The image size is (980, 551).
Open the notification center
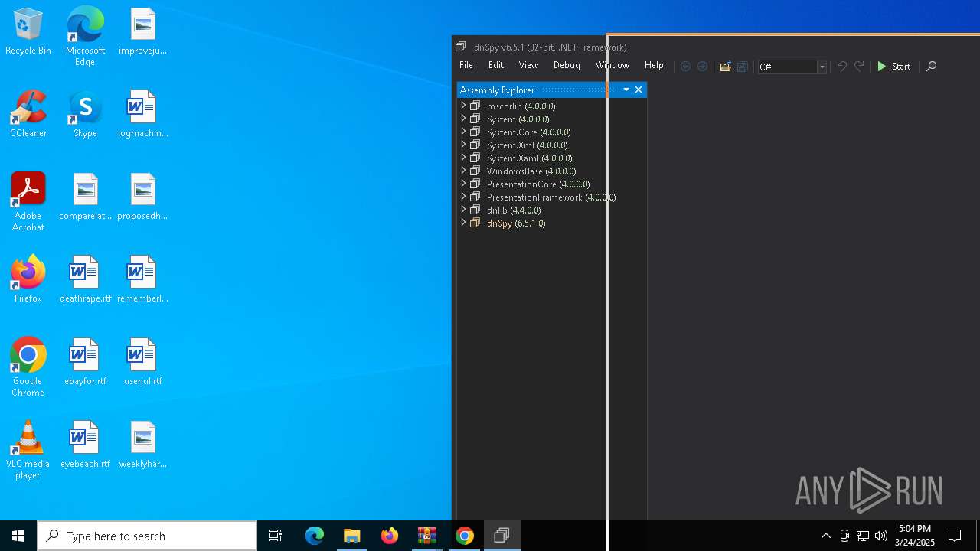tap(955, 536)
